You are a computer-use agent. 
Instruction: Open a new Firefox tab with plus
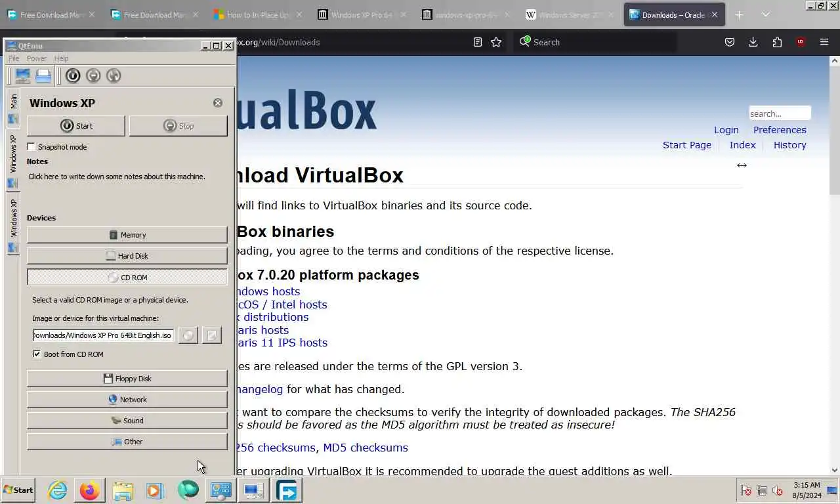739,14
